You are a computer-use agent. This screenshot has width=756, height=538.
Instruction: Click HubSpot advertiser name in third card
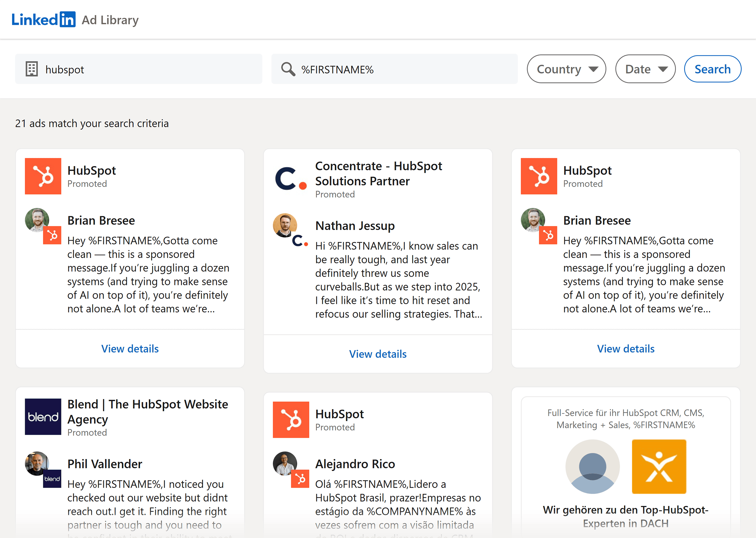click(588, 171)
